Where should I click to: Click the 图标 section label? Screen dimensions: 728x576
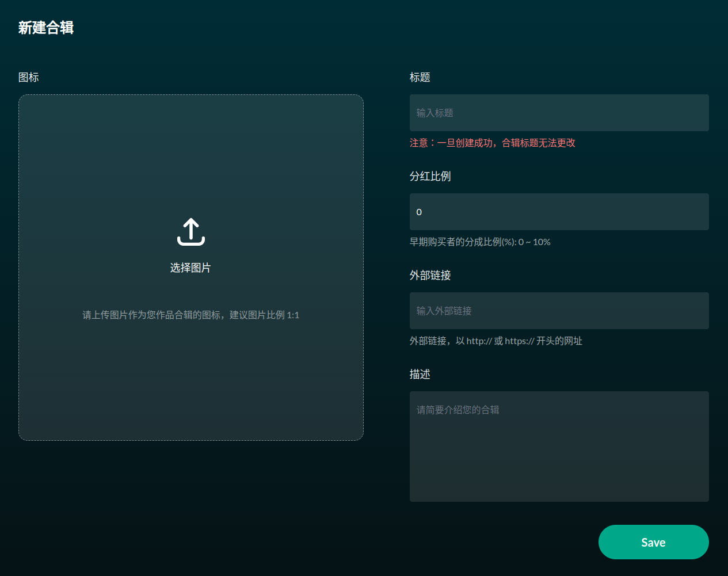pyautogui.click(x=29, y=77)
